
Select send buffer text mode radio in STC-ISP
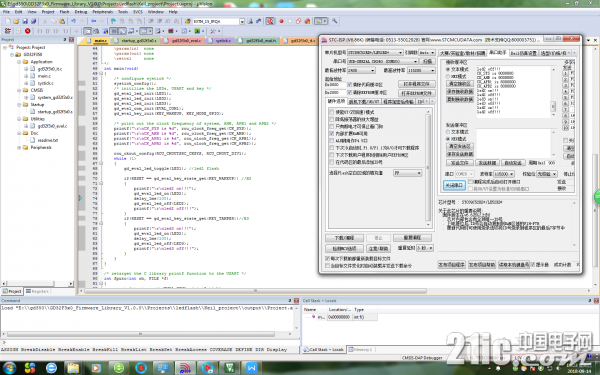(448, 132)
